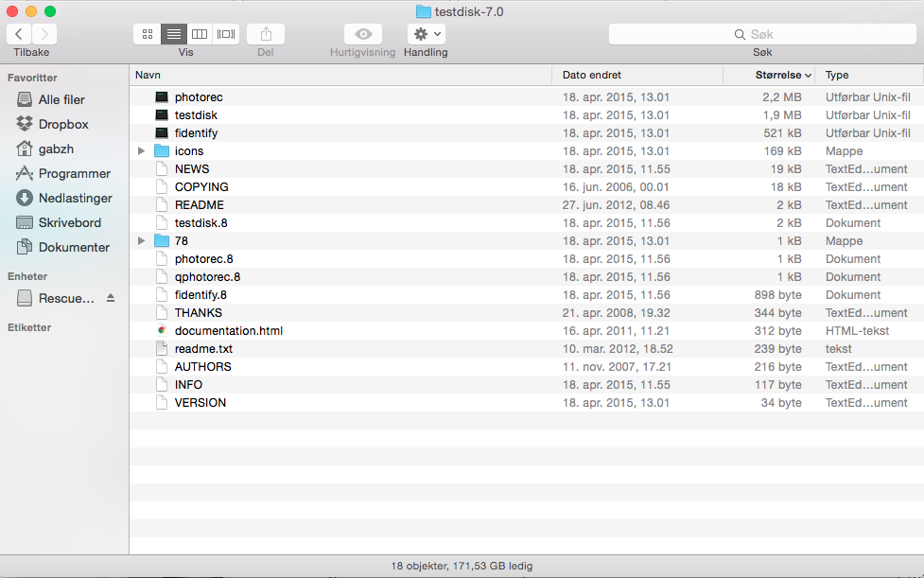Click the HTML-tekst type cell

857,330
